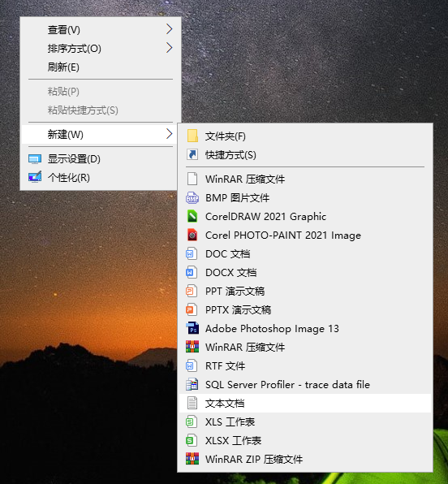Click the green CorelDRAW 2021 Graphic icon
The width and height of the screenshot is (448, 484).
192,216
